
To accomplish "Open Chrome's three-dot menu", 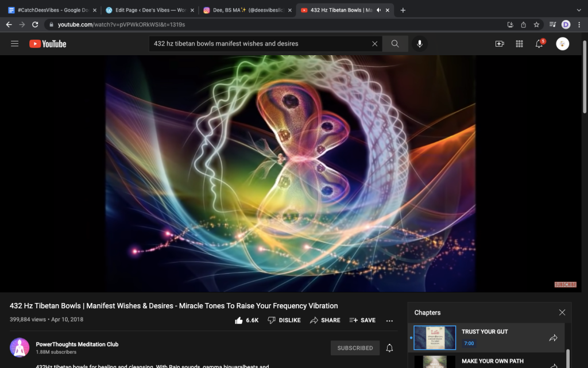I will point(579,24).
